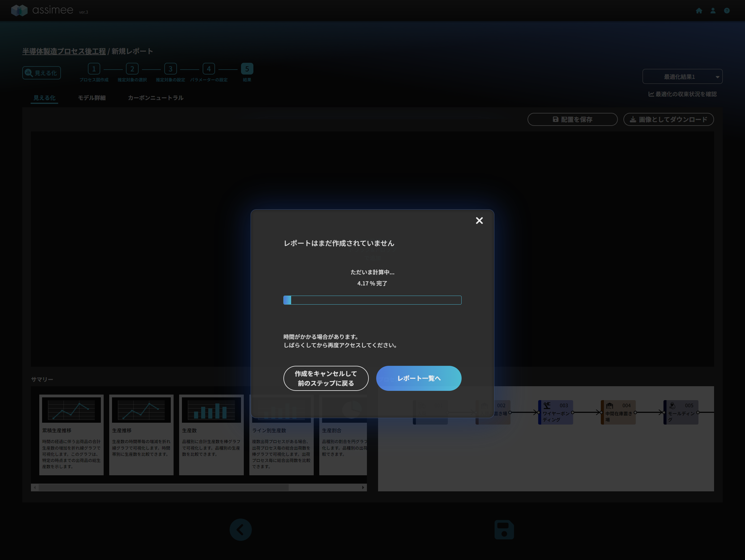Select process node 002 置き場

(493, 412)
